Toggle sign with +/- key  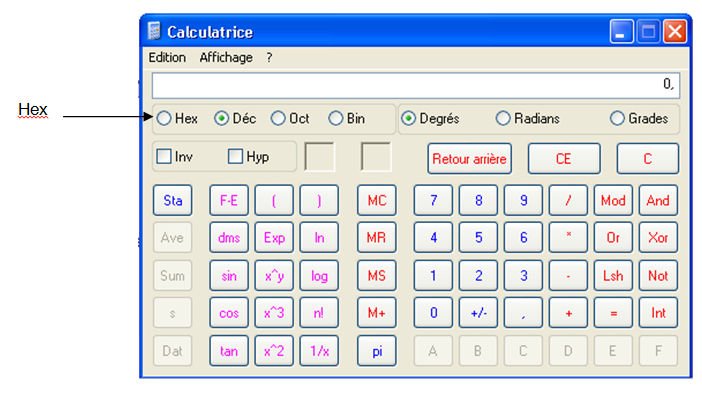click(478, 313)
